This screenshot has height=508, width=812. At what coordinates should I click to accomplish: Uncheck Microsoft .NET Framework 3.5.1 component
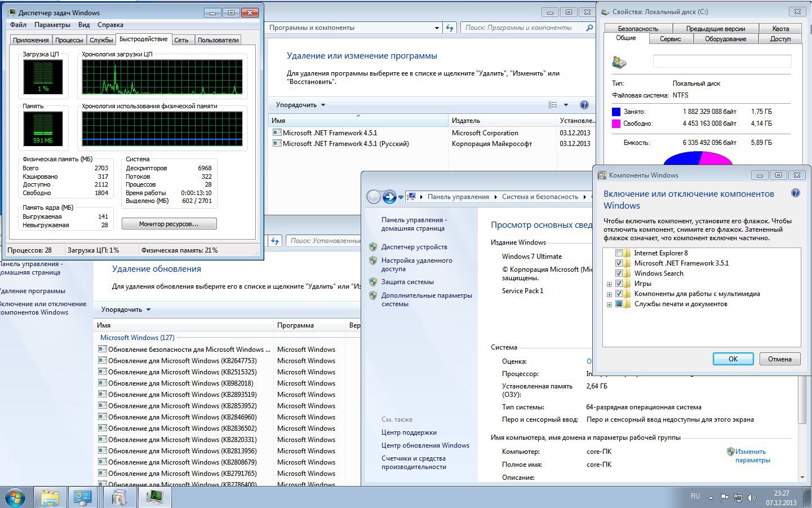(619, 263)
